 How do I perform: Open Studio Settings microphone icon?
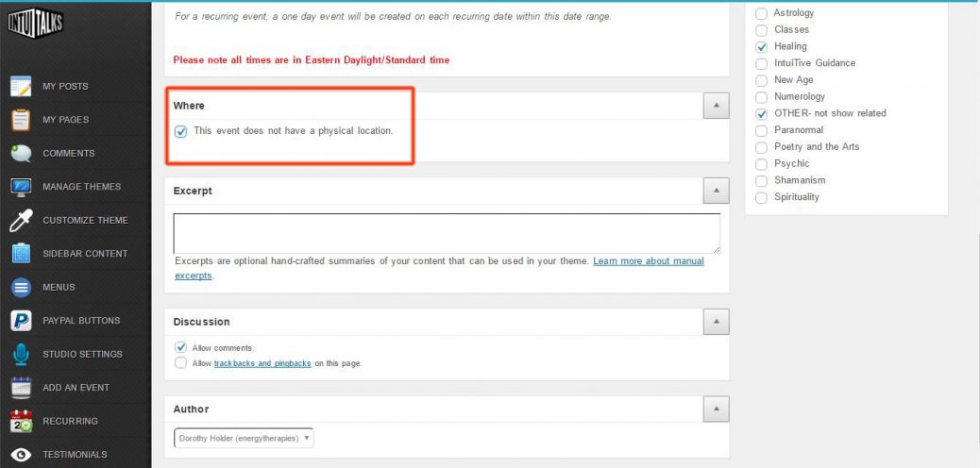point(21,354)
